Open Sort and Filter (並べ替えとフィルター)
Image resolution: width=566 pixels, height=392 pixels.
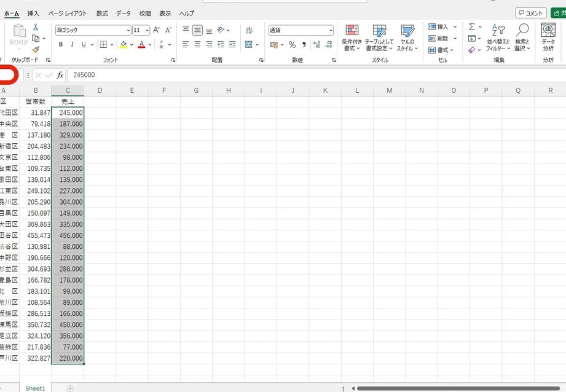tap(498, 38)
